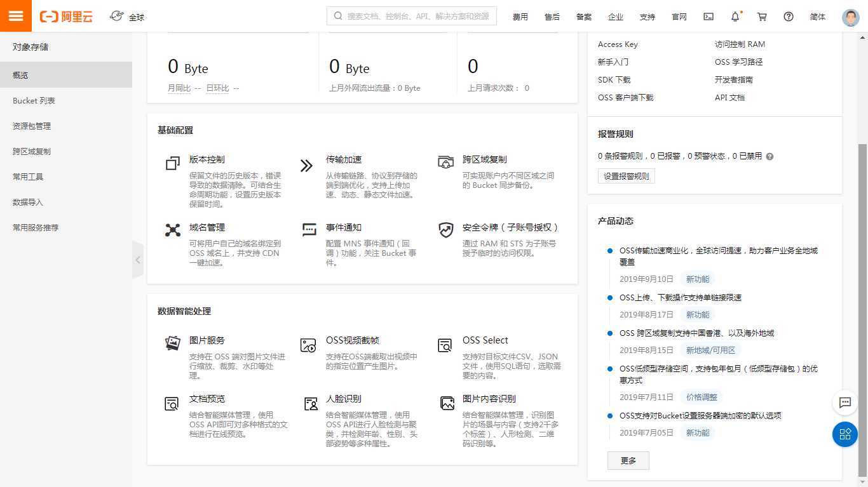Click the event notification icon
Viewport: 868px width, 487px height.
309,229
